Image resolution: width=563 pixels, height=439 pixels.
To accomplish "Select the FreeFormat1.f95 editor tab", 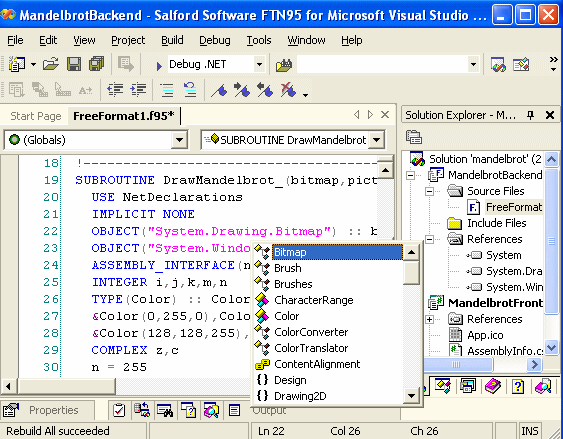I will [x=124, y=116].
